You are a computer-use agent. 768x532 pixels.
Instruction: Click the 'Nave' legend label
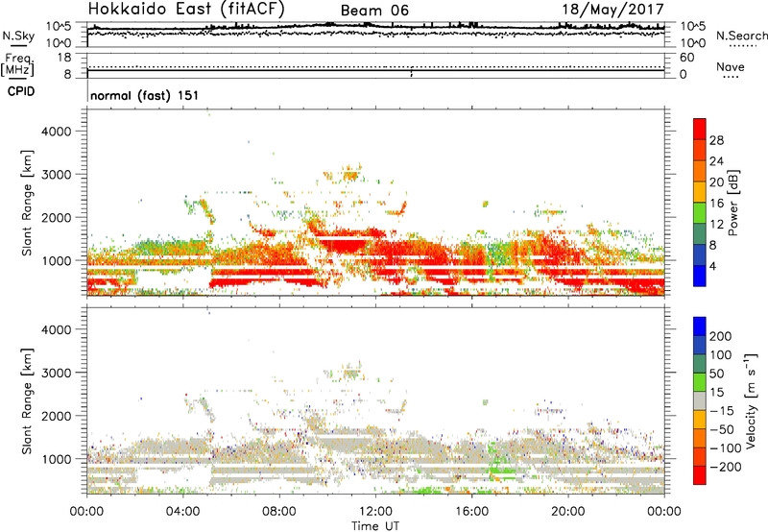pyautogui.click(x=730, y=66)
